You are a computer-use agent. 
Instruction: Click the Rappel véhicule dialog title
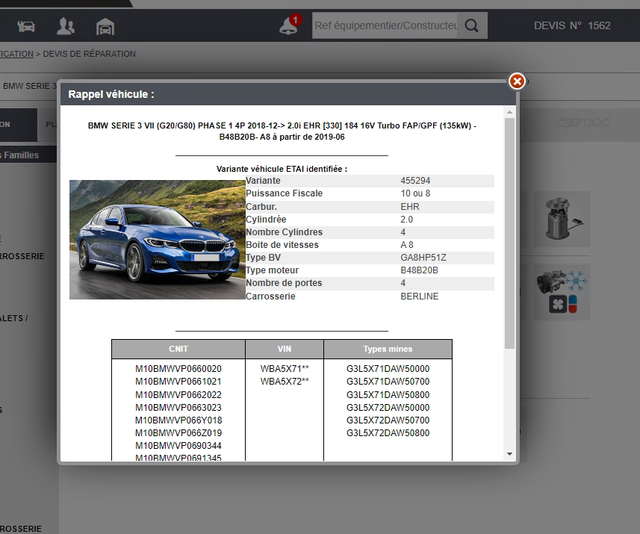(111, 94)
